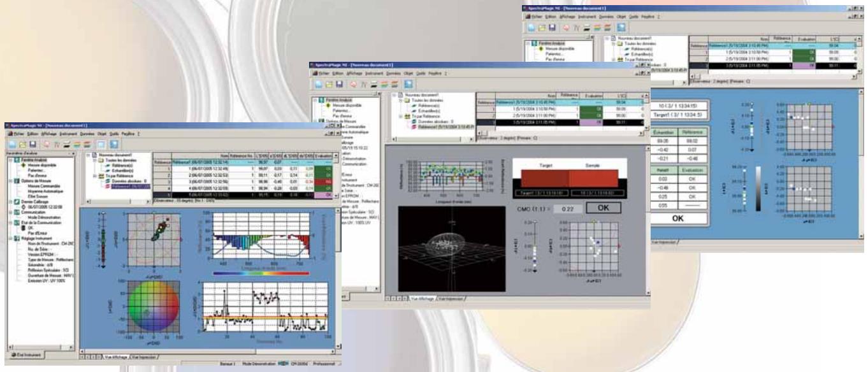Click Save disk icon in top-right results window
This screenshot has width=868, height=372.
point(553,27)
